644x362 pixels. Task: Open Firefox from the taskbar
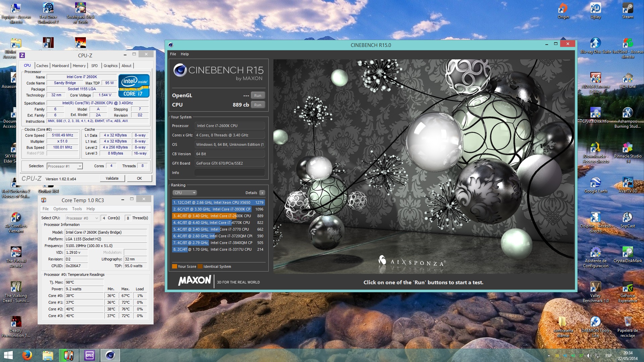(x=27, y=355)
